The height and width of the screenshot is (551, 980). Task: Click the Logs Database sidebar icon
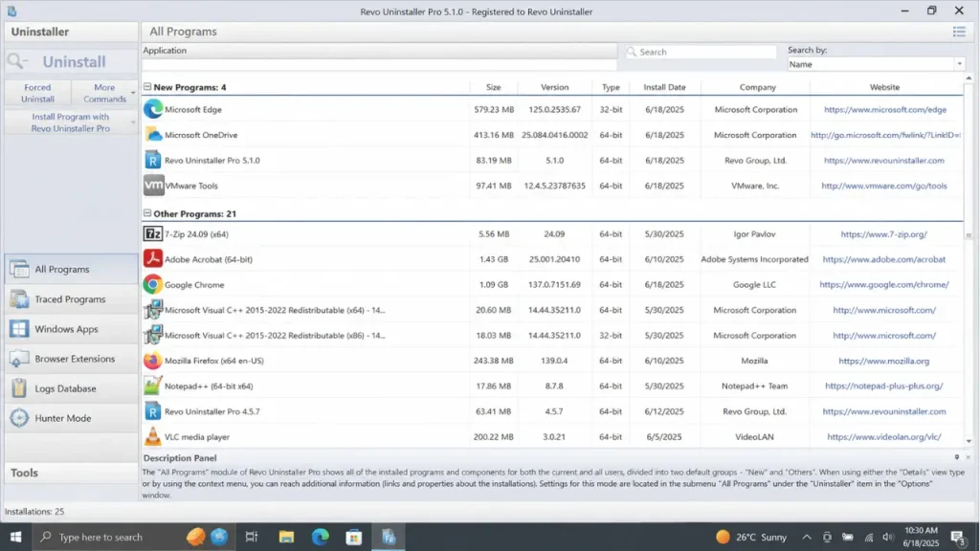click(19, 388)
